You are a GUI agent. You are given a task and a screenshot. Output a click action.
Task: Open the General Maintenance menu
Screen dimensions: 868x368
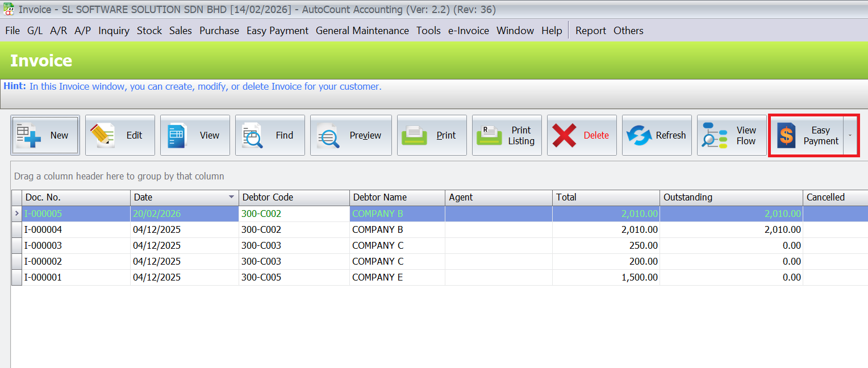pos(362,31)
